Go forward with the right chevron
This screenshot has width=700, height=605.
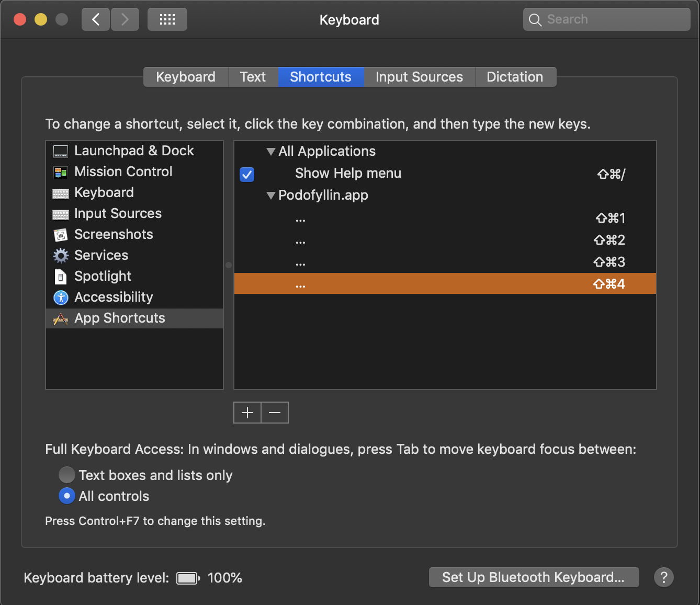click(x=125, y=20)
